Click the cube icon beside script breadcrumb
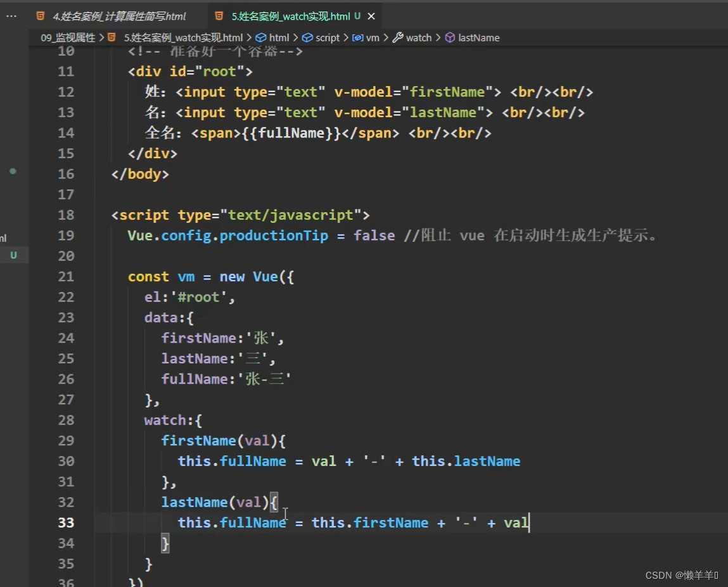 pos(307,38)
